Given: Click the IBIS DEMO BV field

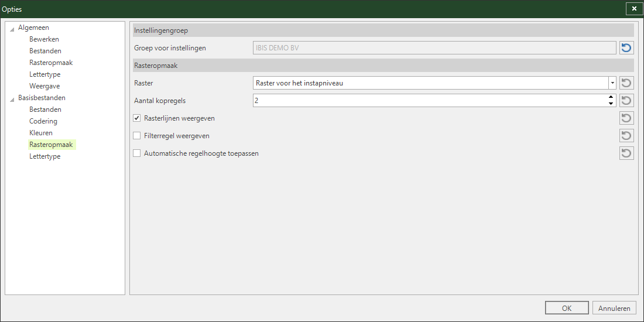Looking at the screenshot, I should click(x=434, y=48).
